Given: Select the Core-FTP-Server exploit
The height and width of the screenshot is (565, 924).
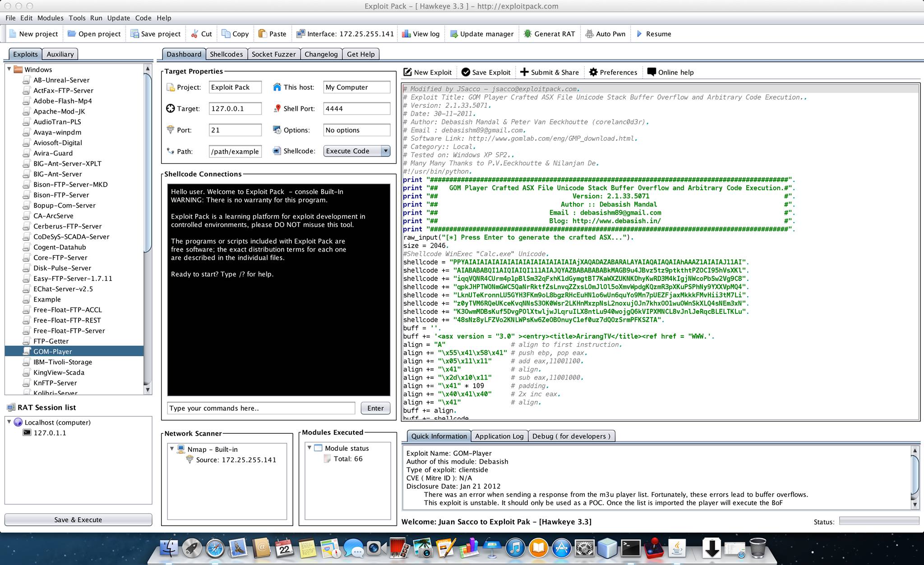Looking at the screenshot, I should click(60, 257).
